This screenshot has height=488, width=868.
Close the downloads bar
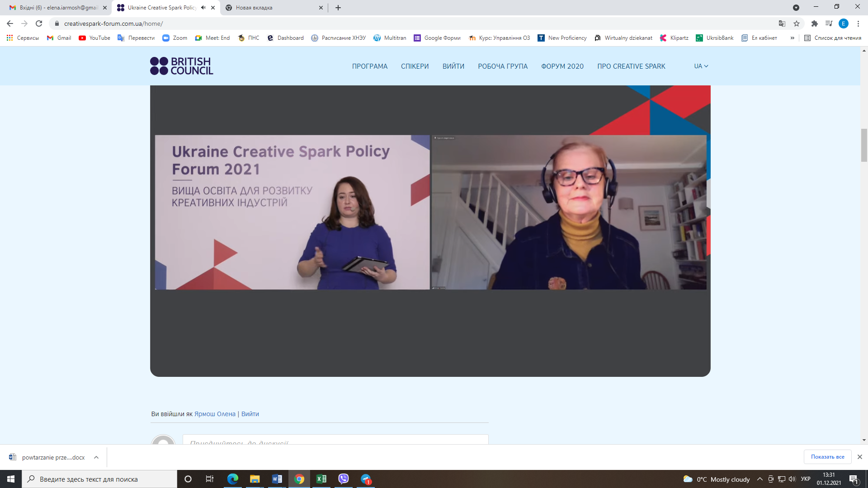click(x=860, y=457)
